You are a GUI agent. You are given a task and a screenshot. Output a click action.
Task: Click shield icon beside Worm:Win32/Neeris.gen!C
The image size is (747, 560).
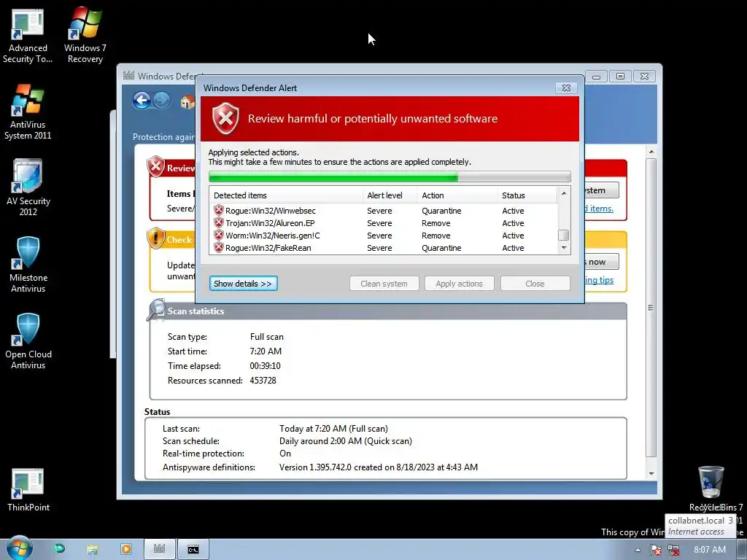pyautogui.click(x=219, y=235)
